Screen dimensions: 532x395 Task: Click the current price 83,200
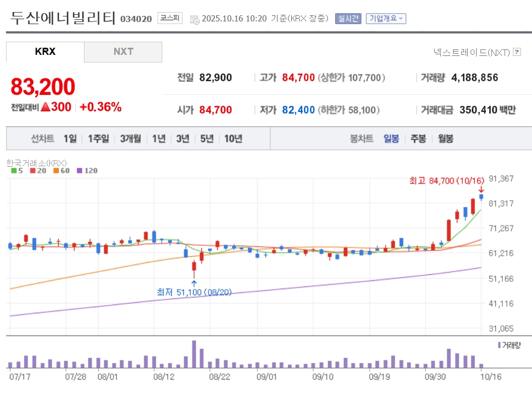click(43, 87)
